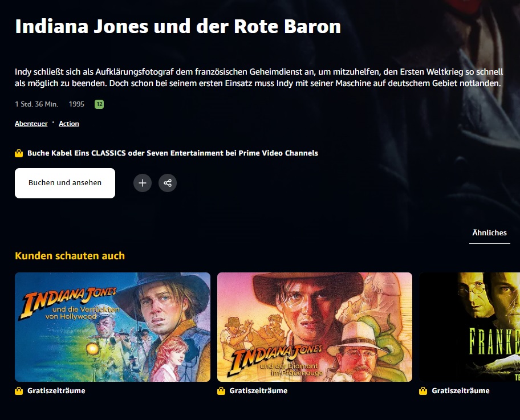Image resolution: width=520 pixels, height=420 pixels.
Task: Click Gratiszeiträume label under second movie
Action: point(259,391)
